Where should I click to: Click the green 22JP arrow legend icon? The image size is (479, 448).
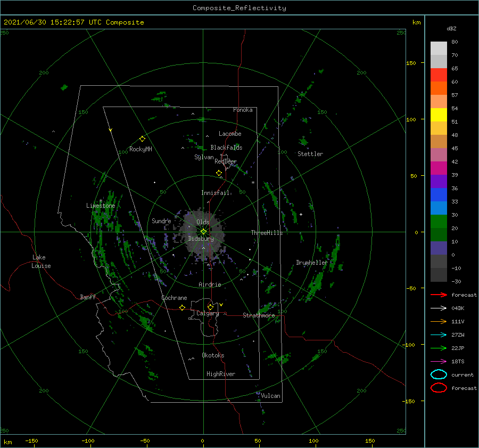(439, 348)
